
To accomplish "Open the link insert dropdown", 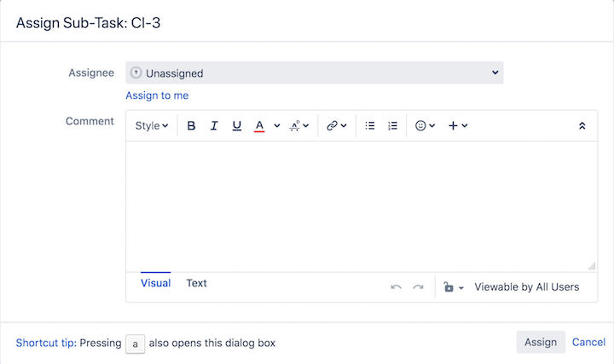I will tap(336, 125).
